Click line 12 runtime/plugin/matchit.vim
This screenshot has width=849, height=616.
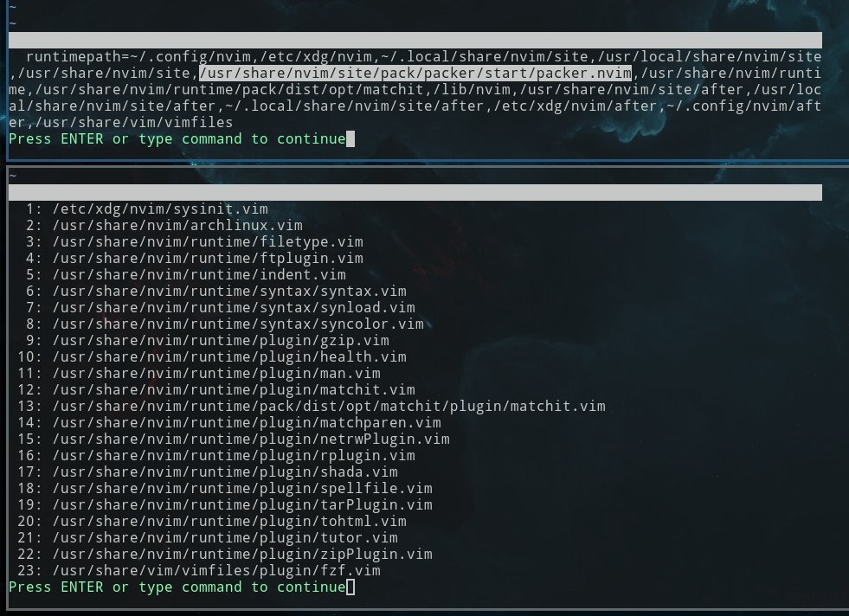click(234, 389)
